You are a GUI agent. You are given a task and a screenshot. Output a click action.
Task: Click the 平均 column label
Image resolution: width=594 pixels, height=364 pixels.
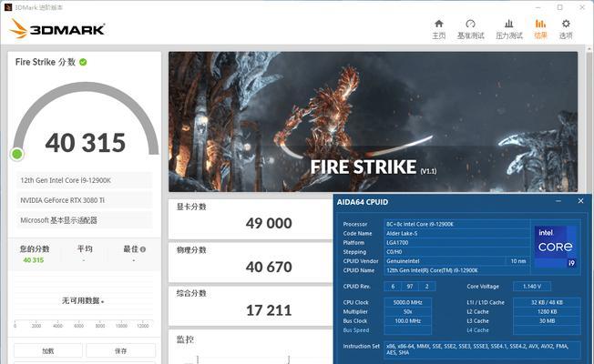85,249
